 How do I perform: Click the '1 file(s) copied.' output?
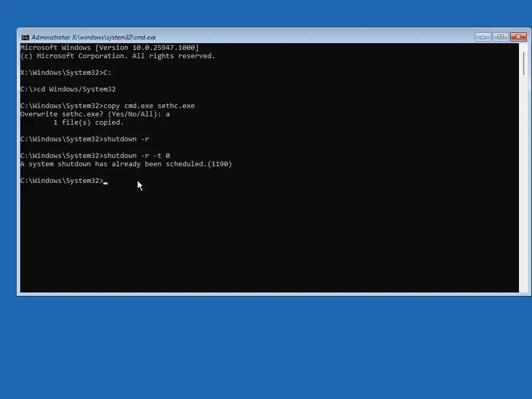(x=88, y=123)
